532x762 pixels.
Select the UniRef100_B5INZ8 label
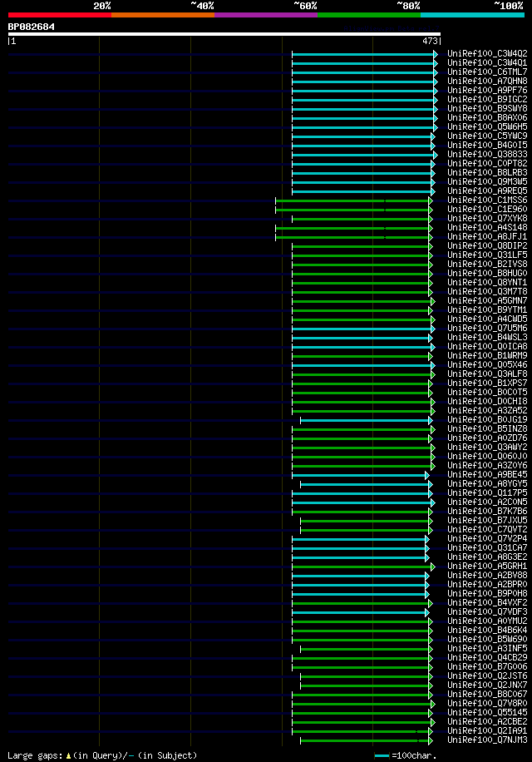[x=487, y=429]
